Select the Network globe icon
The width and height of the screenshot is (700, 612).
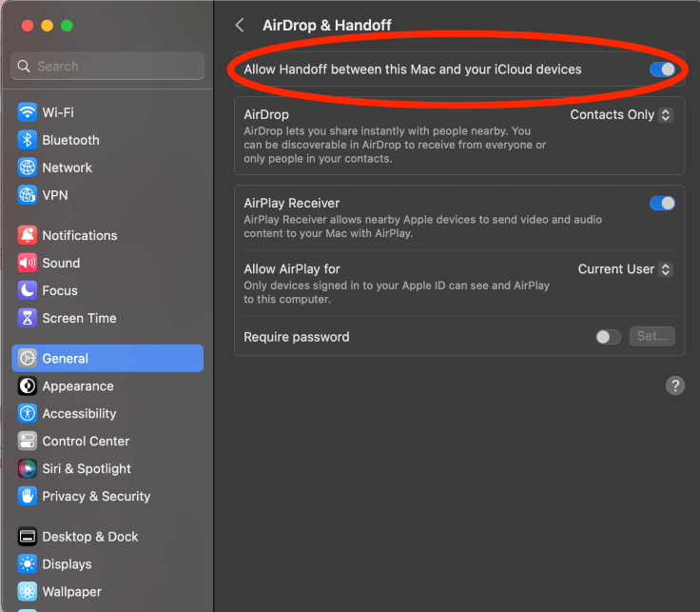tap(27, 168)
